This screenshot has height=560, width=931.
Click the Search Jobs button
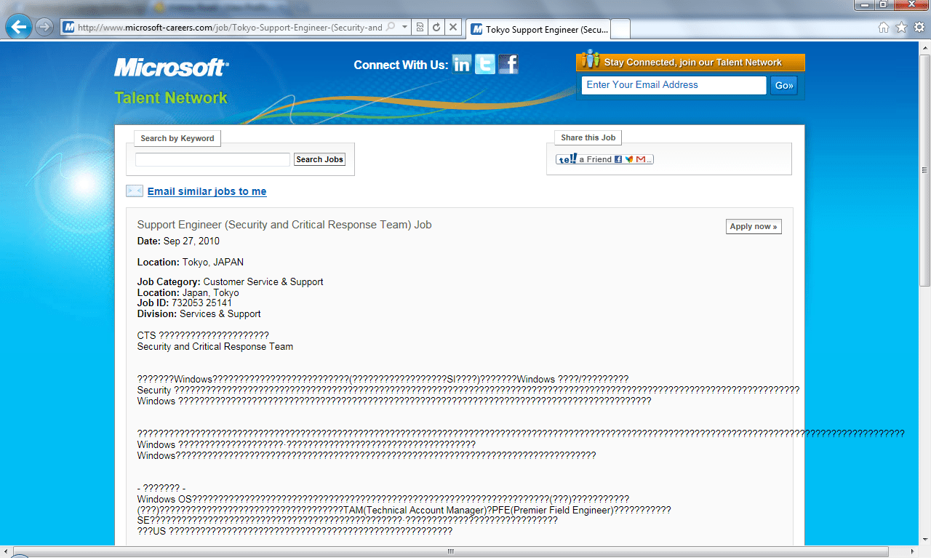[319, 159]
